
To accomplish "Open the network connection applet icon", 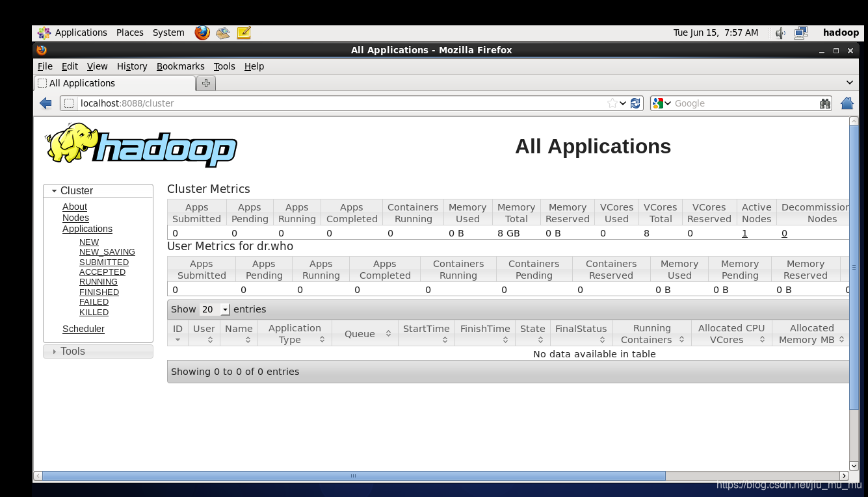I will tap(801, 32).
